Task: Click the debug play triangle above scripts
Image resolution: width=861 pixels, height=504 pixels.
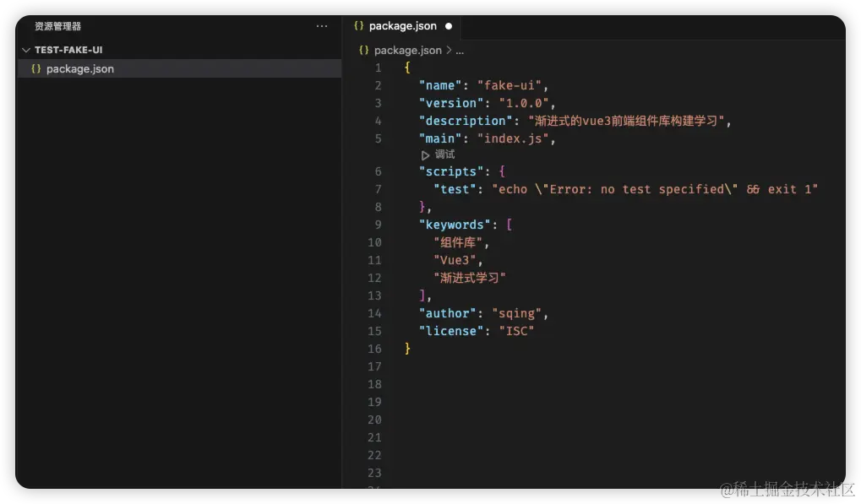Action: tap(425, 155)
